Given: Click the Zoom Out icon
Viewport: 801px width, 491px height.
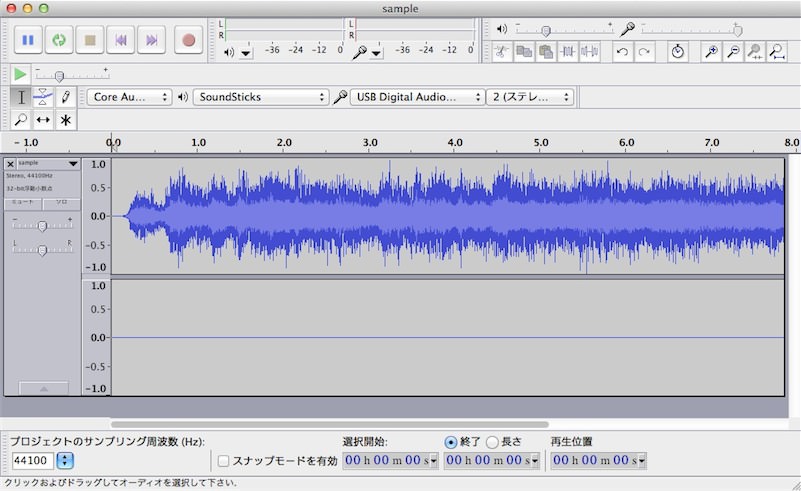Looking at the screenshot, I should click(x=733, y=52).
